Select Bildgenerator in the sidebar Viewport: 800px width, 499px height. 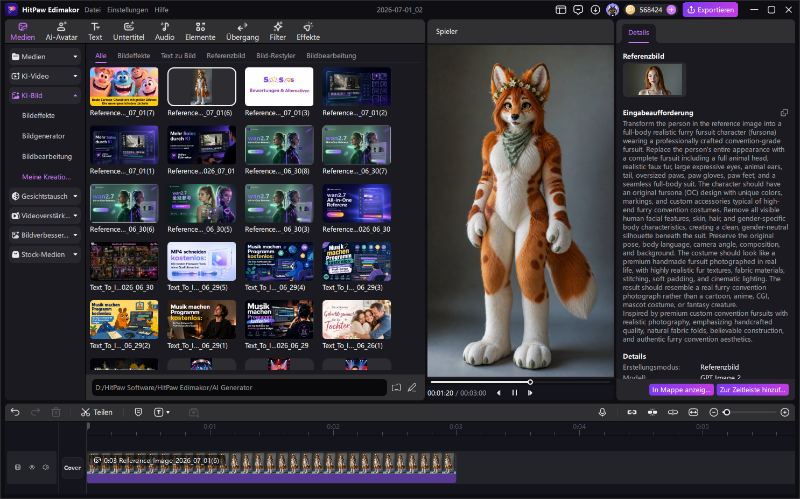point(43,136)
